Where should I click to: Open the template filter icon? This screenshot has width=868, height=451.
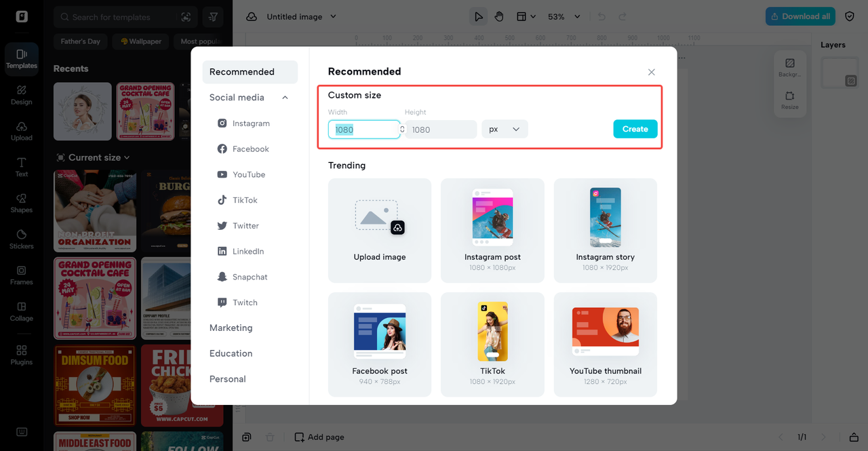pyautogui.click(x=213, y=17)
